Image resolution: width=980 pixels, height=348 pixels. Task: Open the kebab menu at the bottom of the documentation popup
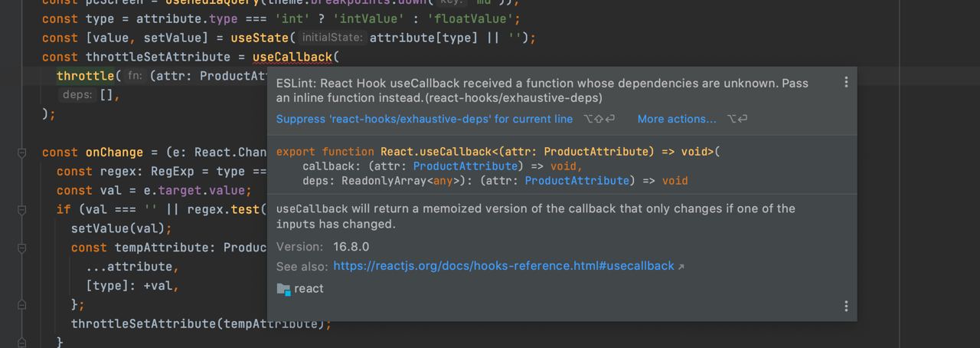tap(846, 306)
